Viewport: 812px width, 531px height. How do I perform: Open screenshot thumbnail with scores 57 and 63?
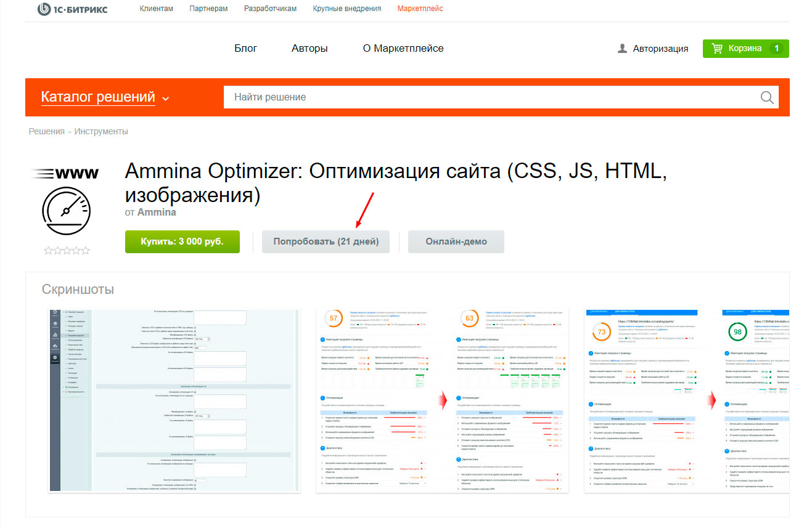coord(442,400)
